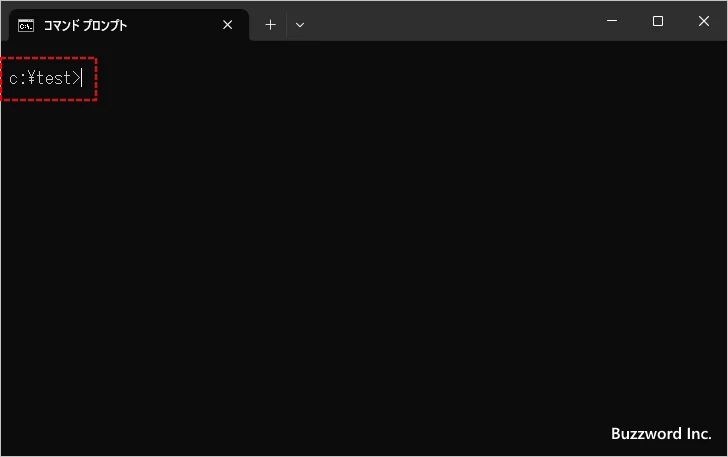Close the コマンド プロンプト tab

(x=227, y=25)
